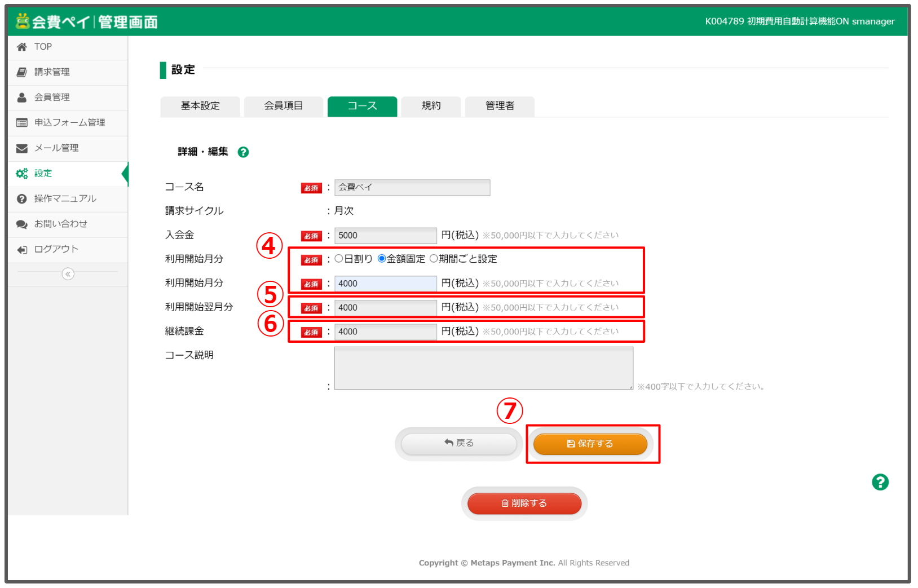918x588 pixels.
Task: Click the red 削除する button
Action: (x=524, y=503)
